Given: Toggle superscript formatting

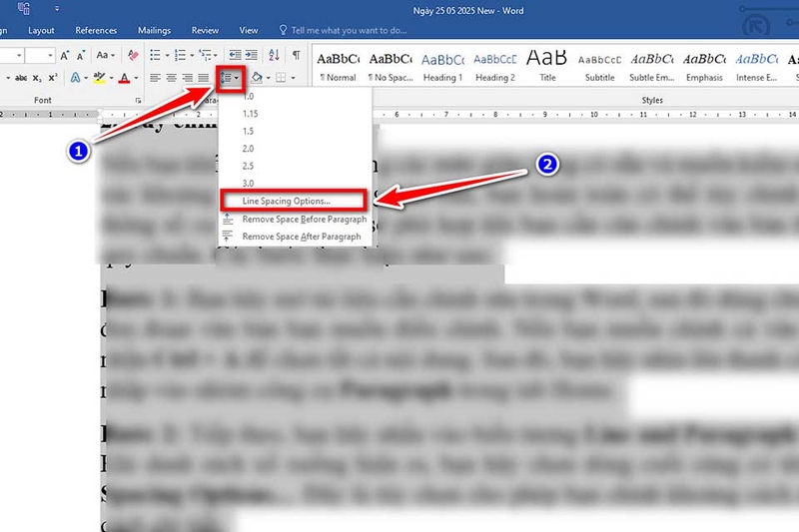Looking at the screenshot, I should [x=53, y=78].
